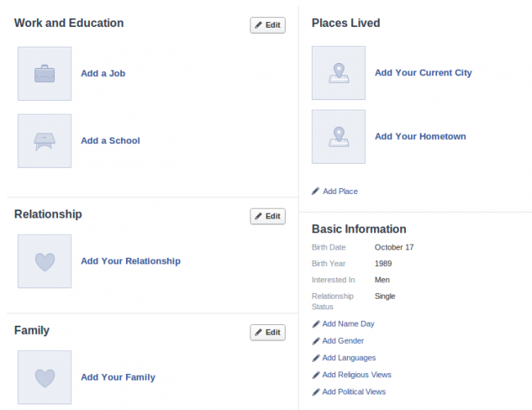Click the briefcase job icon
The height and width of the screenshot is (410, 532).
44,74
